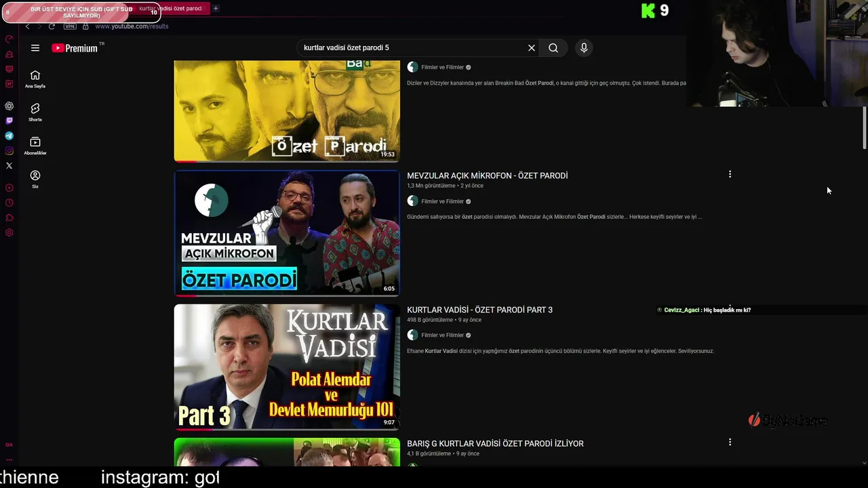The image size is (868, 488).
Task: Click the address bar padlock icon
Action: click(x=85, y=26)
